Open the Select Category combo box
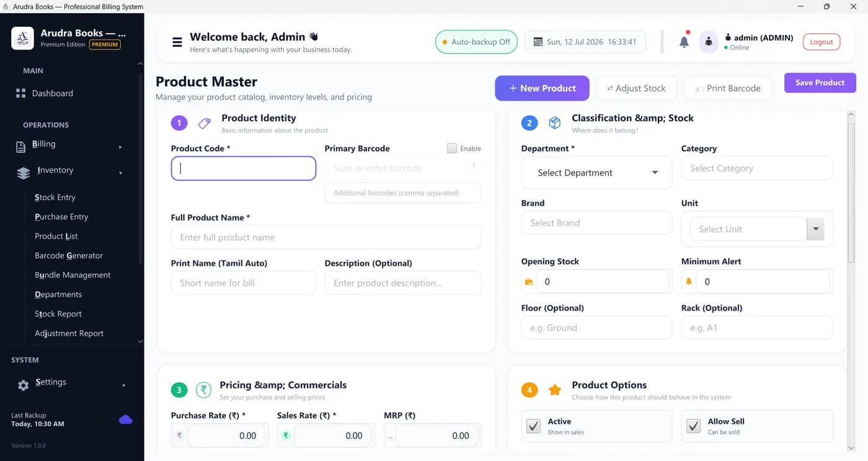 [x=757, y=168]
